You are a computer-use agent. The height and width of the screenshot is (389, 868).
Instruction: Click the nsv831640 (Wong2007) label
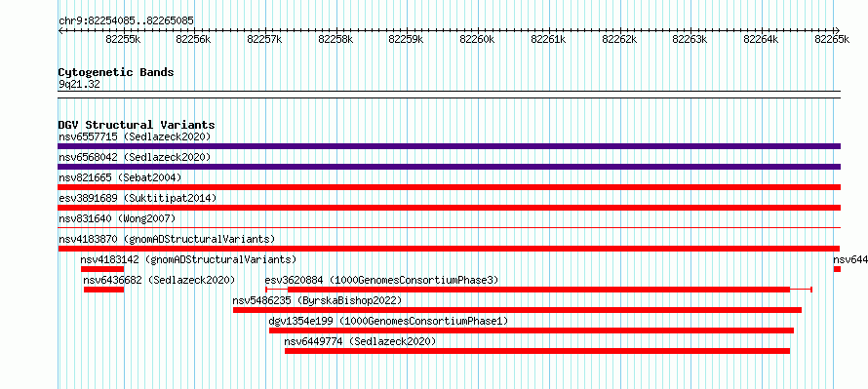[x=117, y=218]
